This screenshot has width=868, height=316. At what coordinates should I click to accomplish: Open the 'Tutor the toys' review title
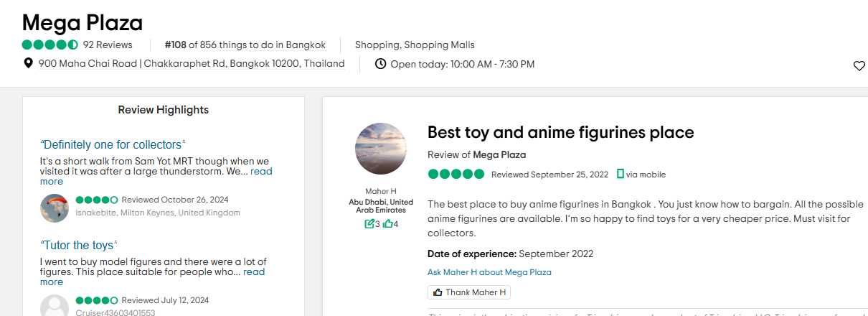coord(78,245)
